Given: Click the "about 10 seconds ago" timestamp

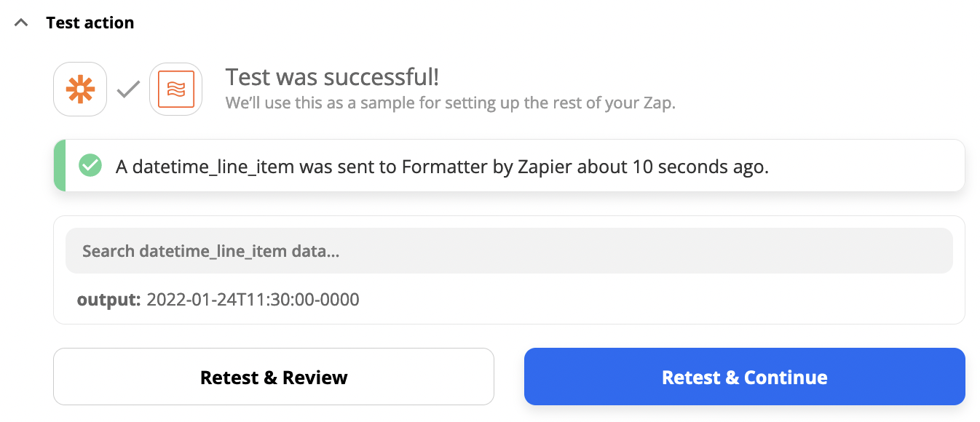Looking at the screenshot, I should point(673,167).
